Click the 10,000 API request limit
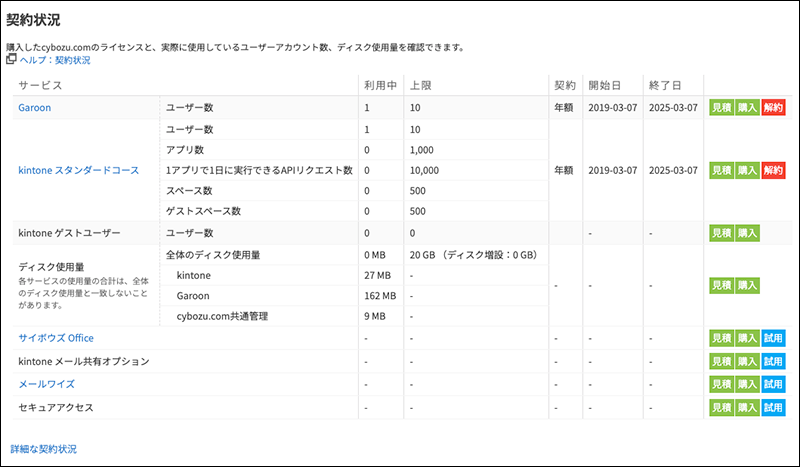The width and height of the screenshot is (800, 467). (x=424, y=170)
